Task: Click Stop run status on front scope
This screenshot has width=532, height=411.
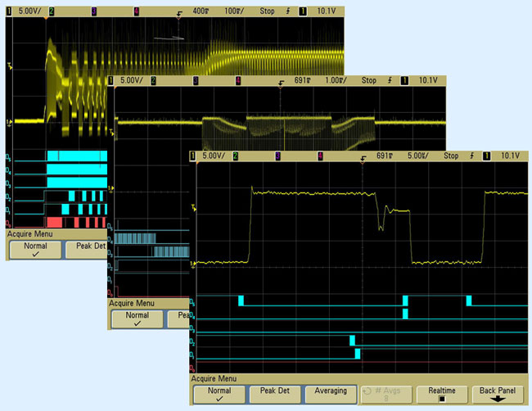Action: [x=451, y=156]
